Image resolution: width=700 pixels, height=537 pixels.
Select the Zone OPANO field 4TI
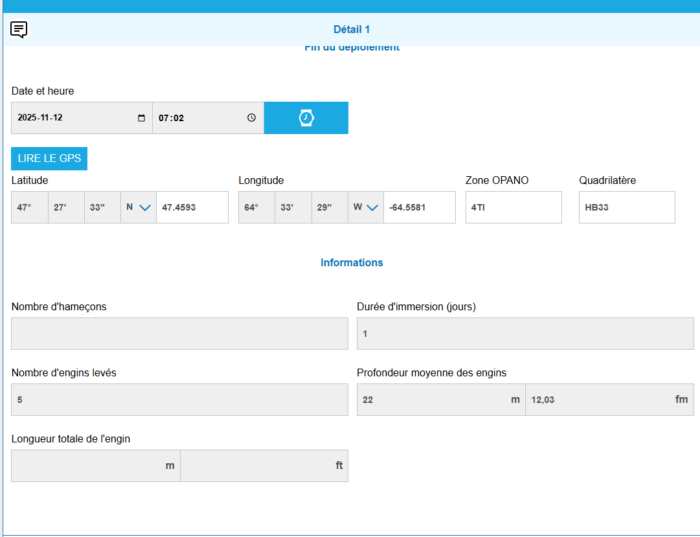click(513, 208)
